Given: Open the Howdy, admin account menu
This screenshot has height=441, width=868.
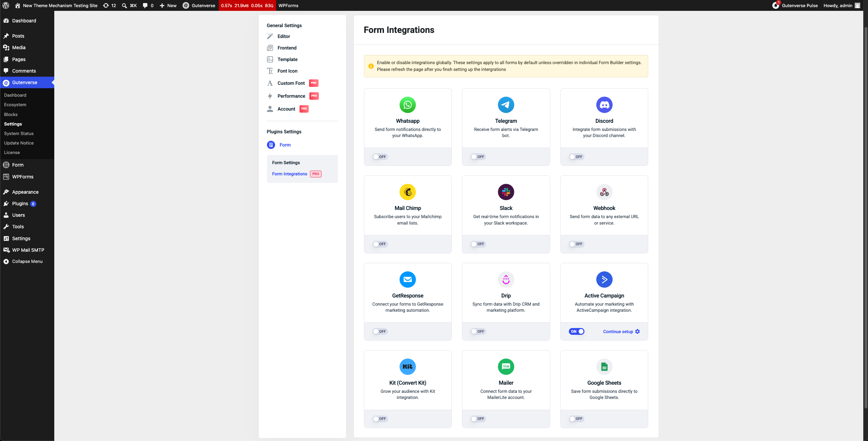Looking at the screenshot, I should coord(842,5).
